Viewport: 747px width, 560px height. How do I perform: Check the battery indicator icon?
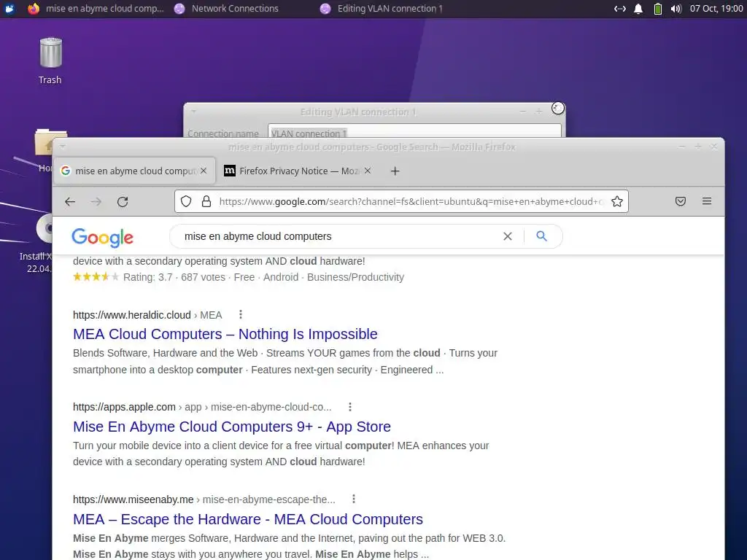(x=657, y=9)
